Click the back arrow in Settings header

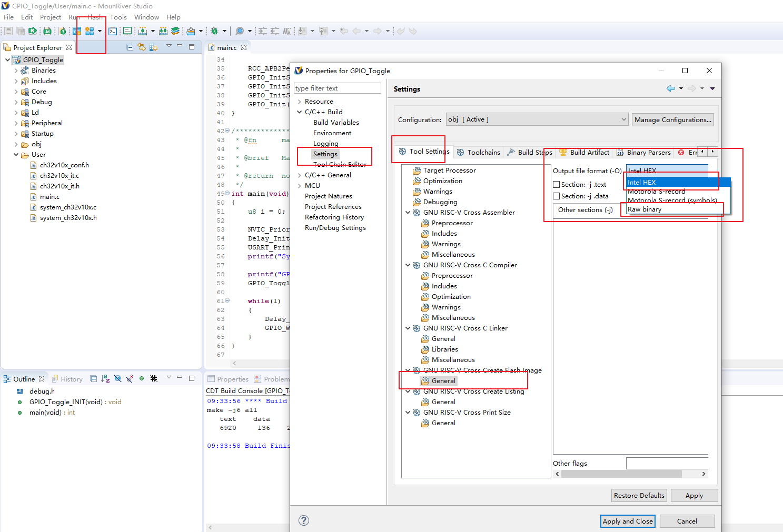tap(671, 88)
